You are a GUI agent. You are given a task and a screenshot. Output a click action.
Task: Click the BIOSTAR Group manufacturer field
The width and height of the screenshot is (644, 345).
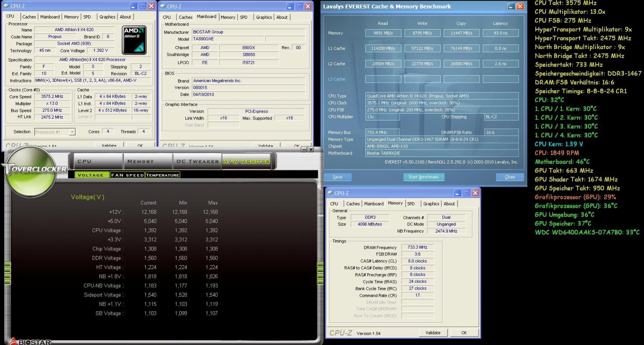coord(248,32)
